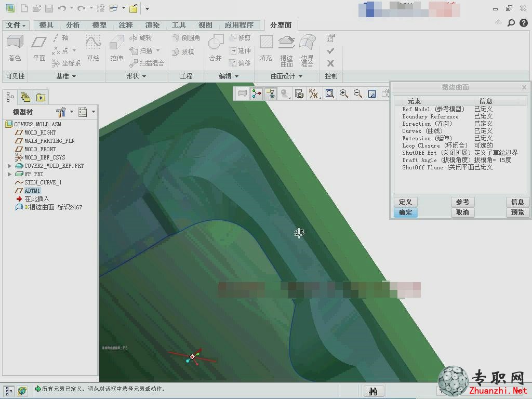
Task: Toggle the datum display filters icon
Action: [x=313, y=94]
